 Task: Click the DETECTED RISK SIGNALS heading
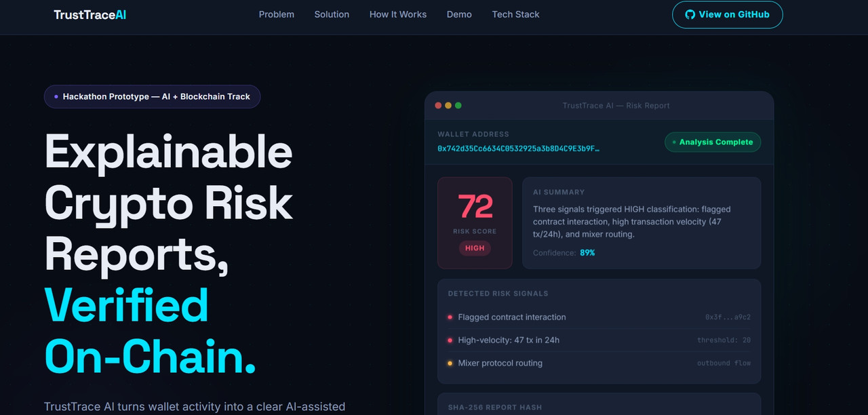pos(498,294)
